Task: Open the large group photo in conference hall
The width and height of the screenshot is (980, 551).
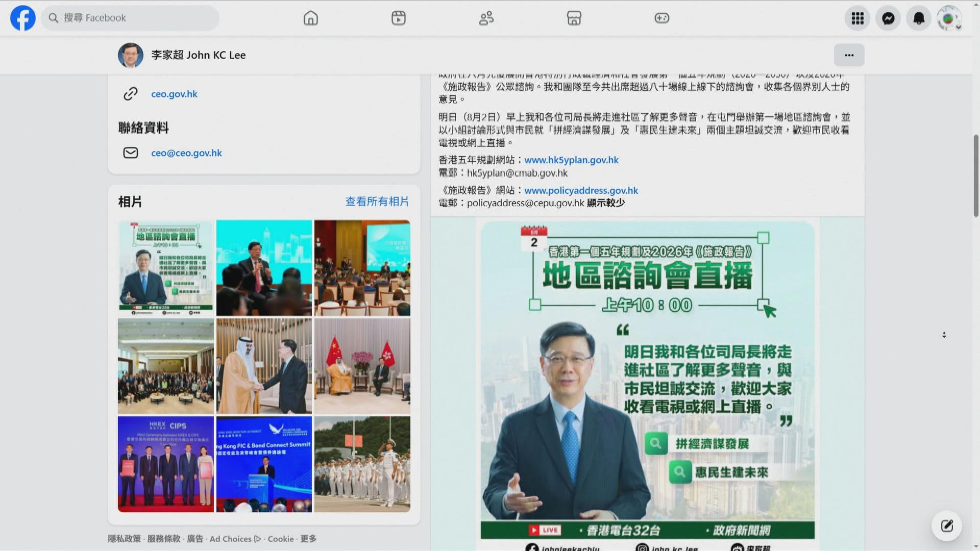Action: click(x=166, y=366)
